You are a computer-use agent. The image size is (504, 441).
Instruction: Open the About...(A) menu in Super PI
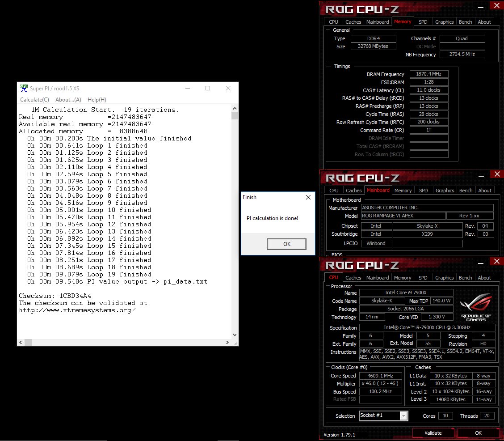68,100
